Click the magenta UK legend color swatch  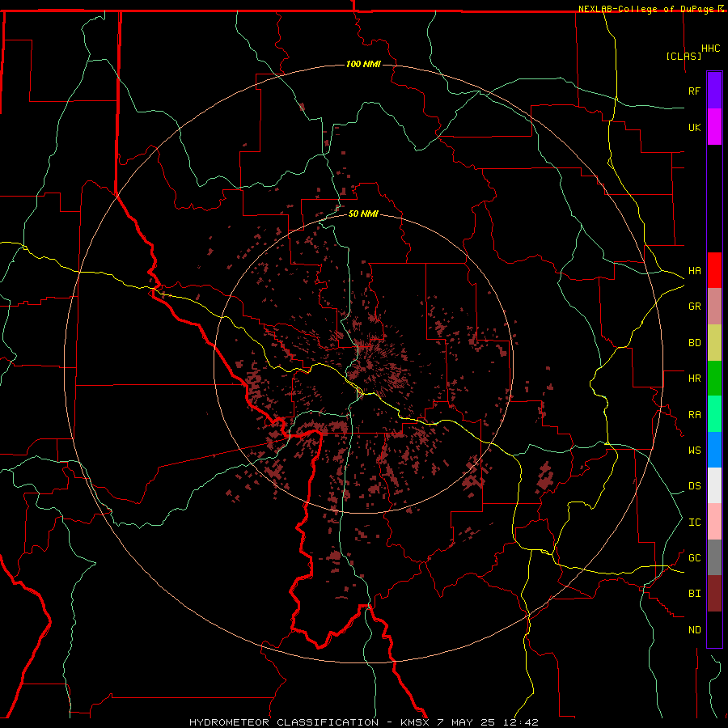714,127
